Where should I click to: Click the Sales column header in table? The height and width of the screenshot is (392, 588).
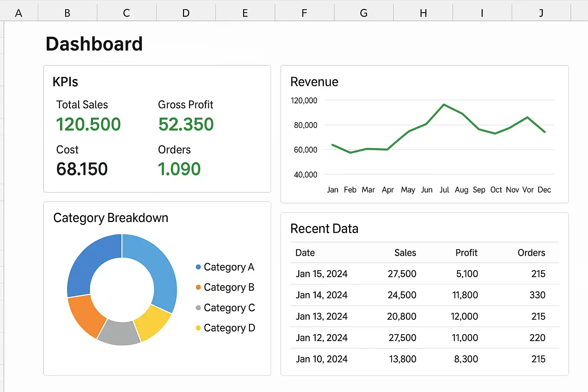[x=405, y=253]
